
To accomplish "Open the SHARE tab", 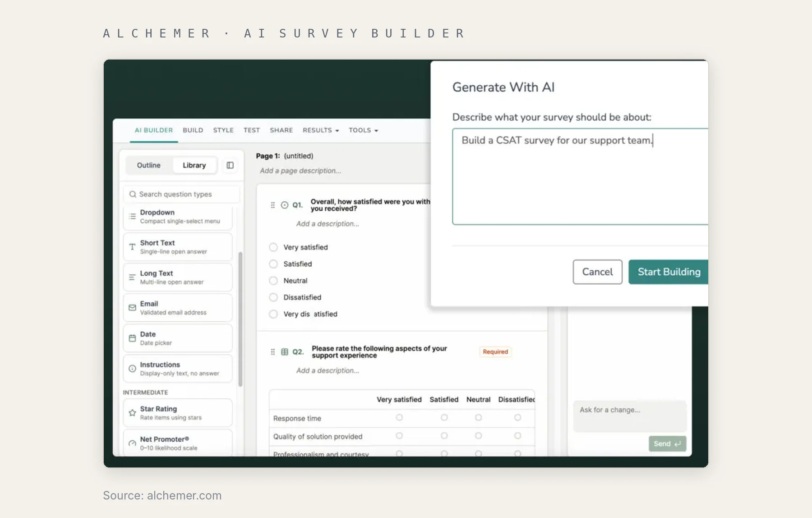I will coord(281,130).
